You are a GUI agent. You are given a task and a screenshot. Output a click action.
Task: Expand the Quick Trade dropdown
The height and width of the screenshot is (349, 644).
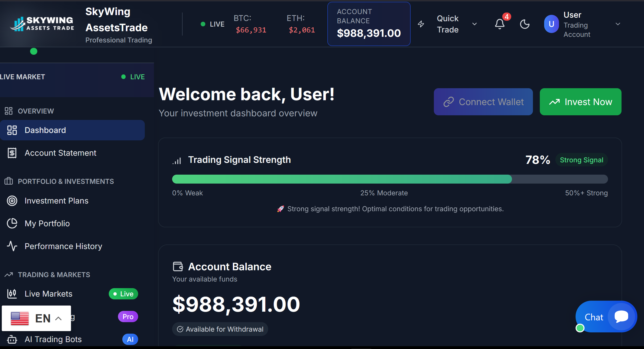click(x=474, y=24)
